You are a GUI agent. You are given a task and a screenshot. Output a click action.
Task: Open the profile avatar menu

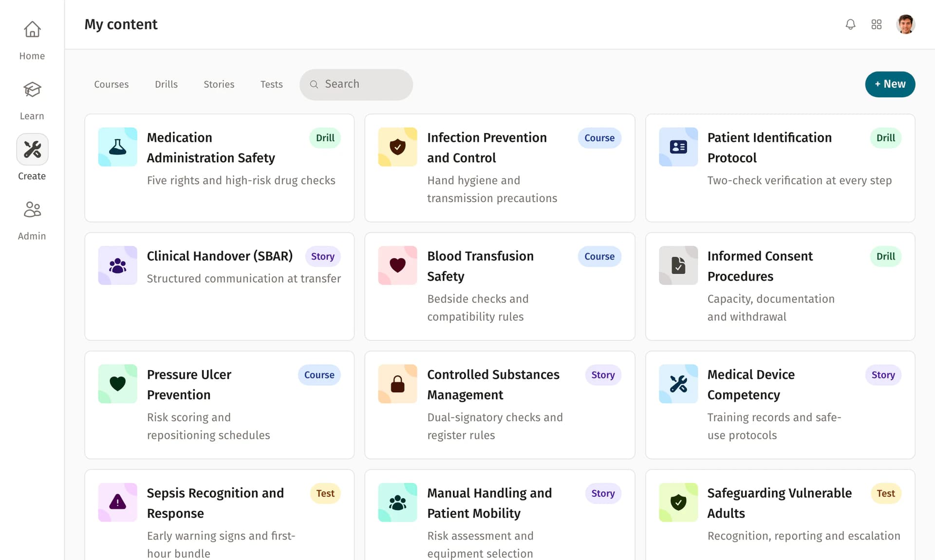point(905,24)
